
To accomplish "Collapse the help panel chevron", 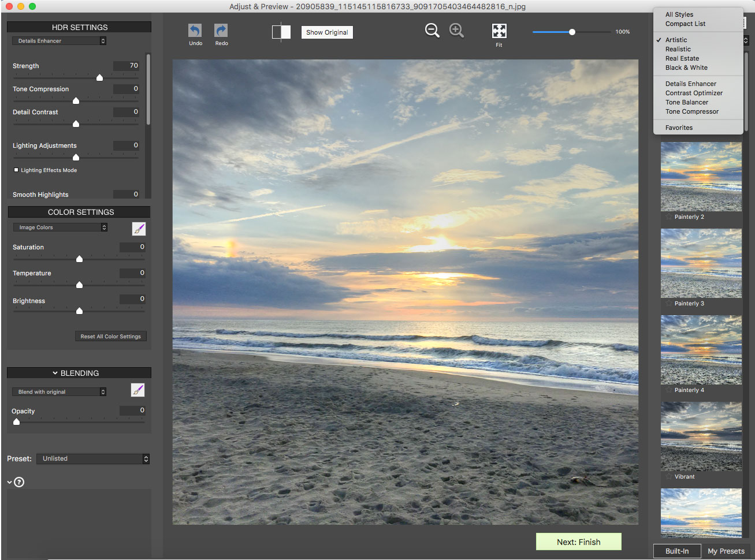I will coord(10,482).
